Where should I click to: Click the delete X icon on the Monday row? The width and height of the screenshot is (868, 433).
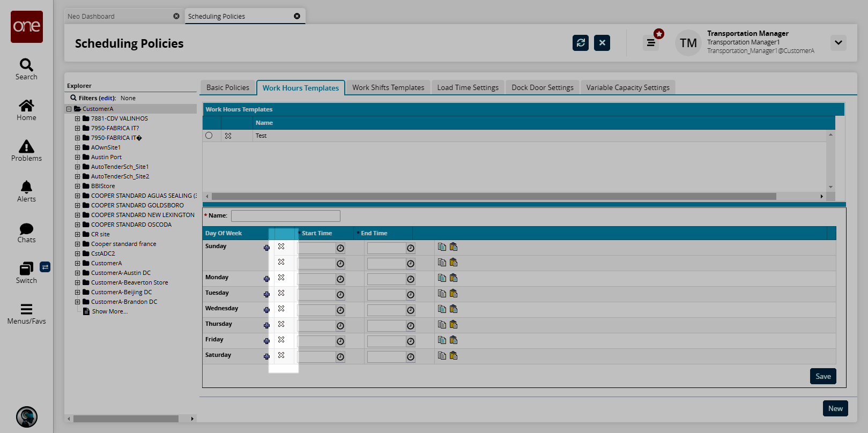pos(281,278)
